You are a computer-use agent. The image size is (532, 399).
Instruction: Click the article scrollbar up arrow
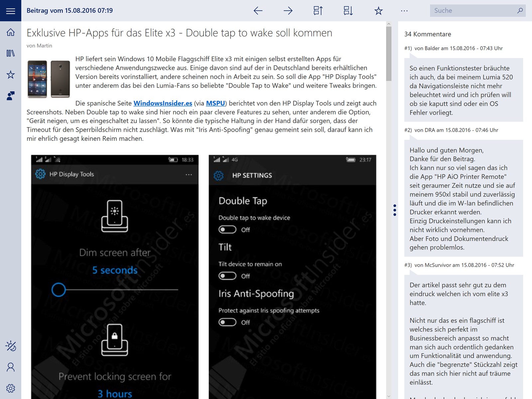pyautogui.click(x=389, y=24)
